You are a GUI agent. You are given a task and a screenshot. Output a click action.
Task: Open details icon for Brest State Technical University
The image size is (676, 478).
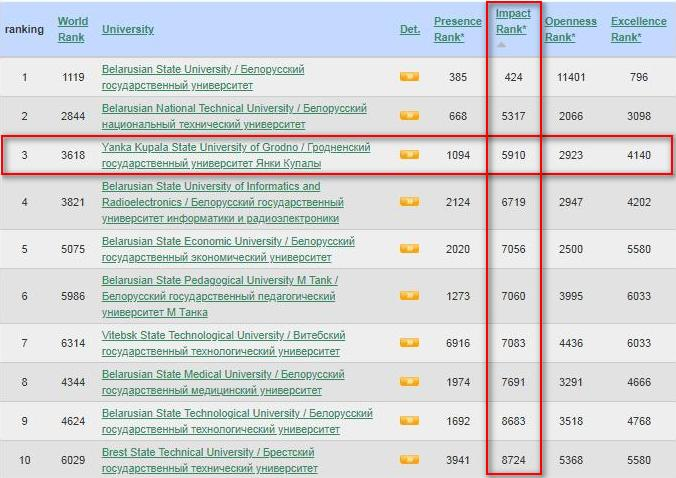tap(409, 459)
